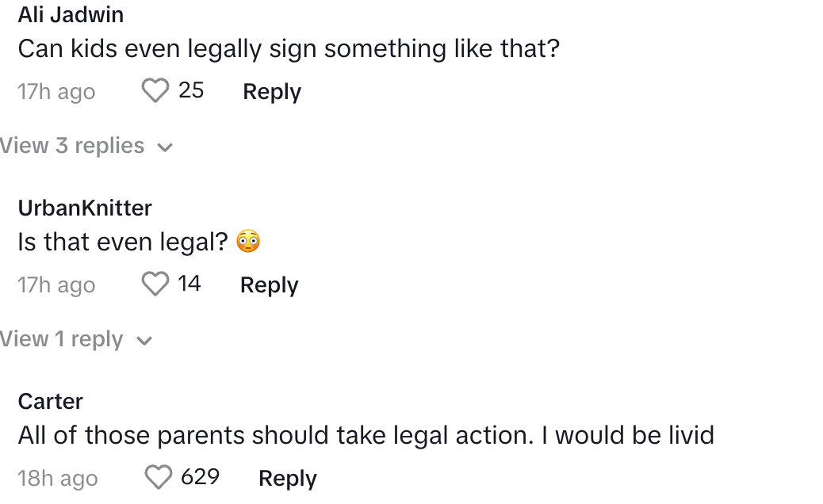The width and height of the screenshot is (823, 504).
Task: Click the 629 likes count
Action: pos(200,477)
